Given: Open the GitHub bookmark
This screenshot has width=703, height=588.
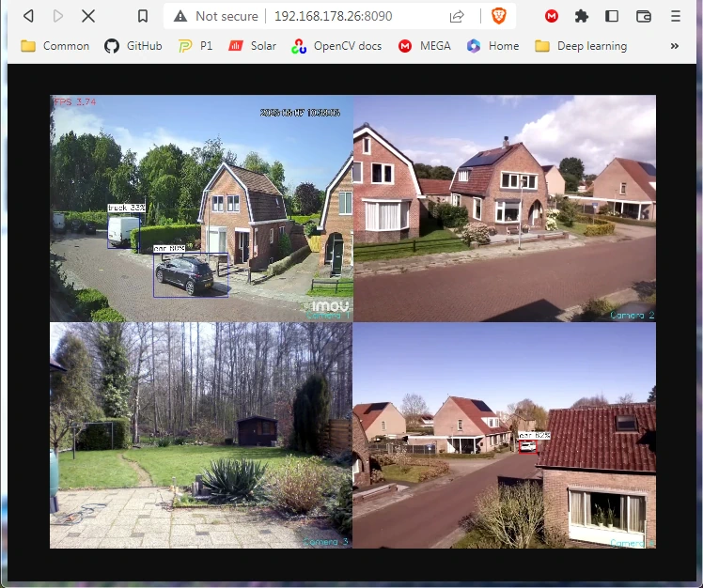Looking at the screenshot, I should [x=133, y=46].
